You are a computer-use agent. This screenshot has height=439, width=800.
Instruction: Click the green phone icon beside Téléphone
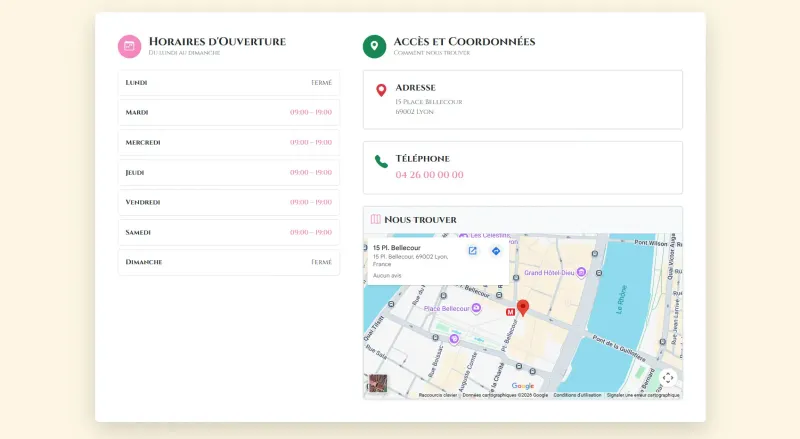pyautogui.click(x=381, y=161)
